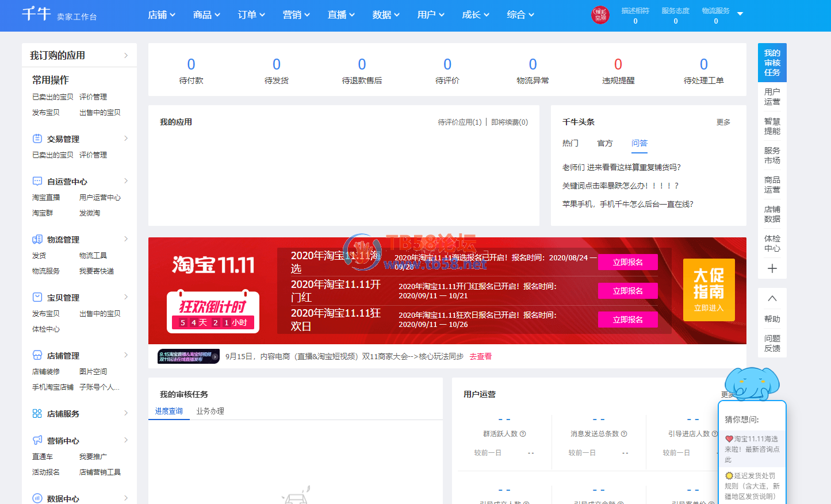Open the 店铺 dropdown menu
This screenshot has height=504, width=831.
pyautogui.click(x=162, y=15)
